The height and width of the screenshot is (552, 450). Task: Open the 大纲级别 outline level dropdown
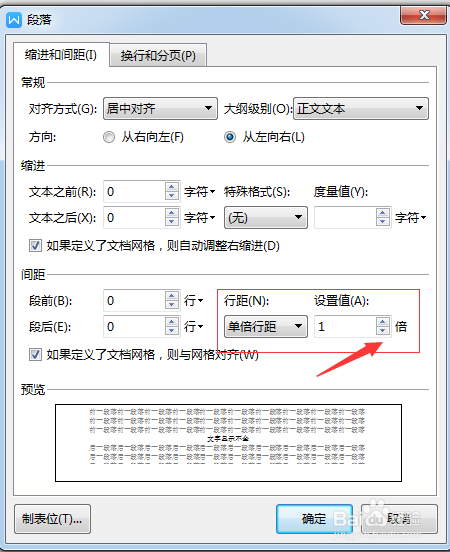point(361,108)
